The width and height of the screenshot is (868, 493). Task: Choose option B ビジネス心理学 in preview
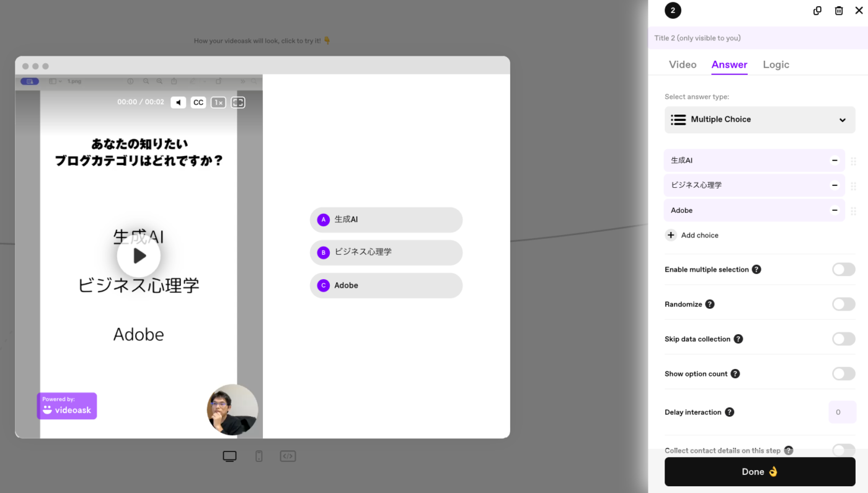coord(386,252)
